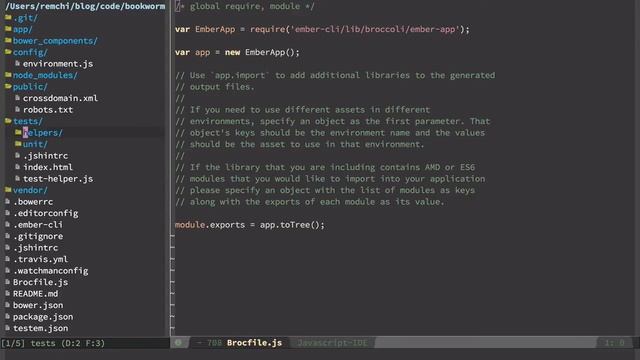
Task: Open the .git/ directory entry
Action: click(25, 18)
